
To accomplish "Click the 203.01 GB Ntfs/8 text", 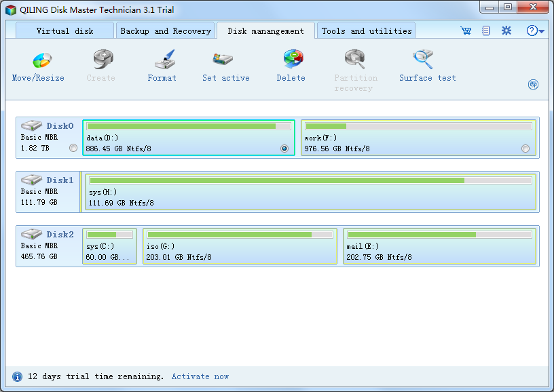I will 179,258.
